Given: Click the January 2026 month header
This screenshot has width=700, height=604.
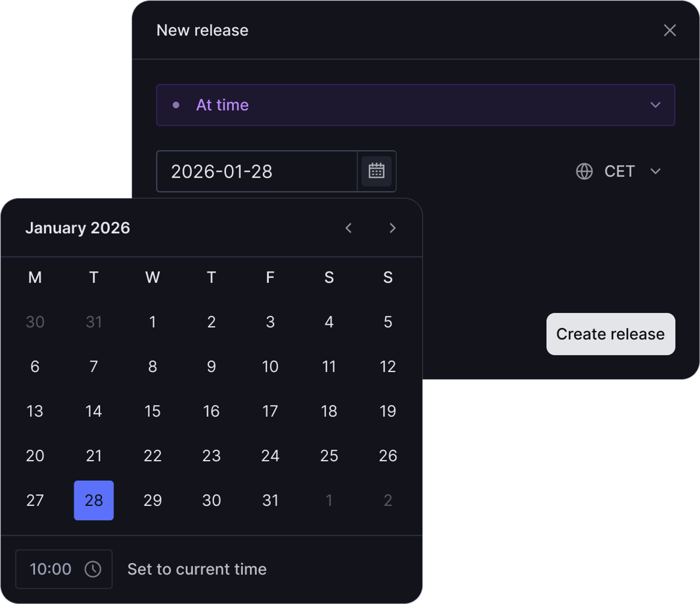Looking at the screenshot, I should [x=78, y=228].
